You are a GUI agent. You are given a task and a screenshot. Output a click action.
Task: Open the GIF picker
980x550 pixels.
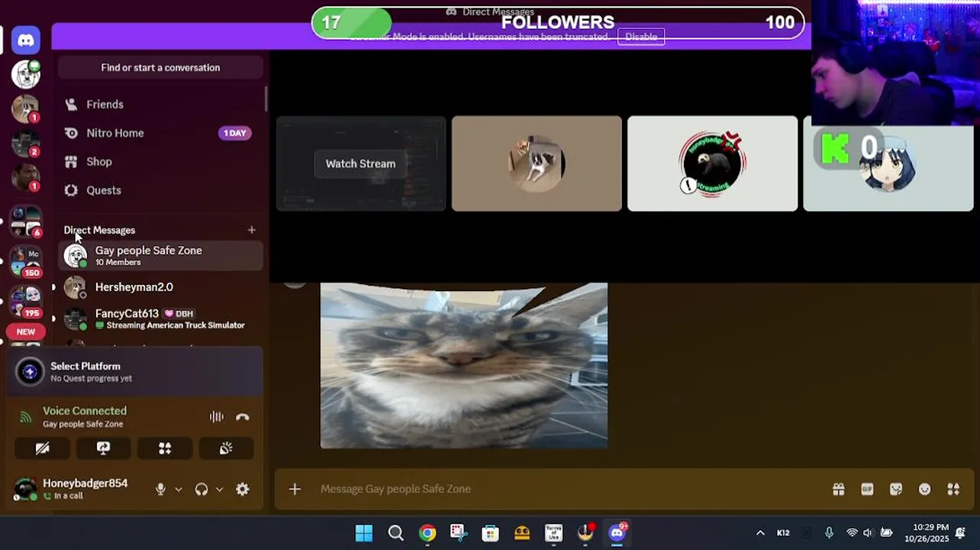pos(867,489)
